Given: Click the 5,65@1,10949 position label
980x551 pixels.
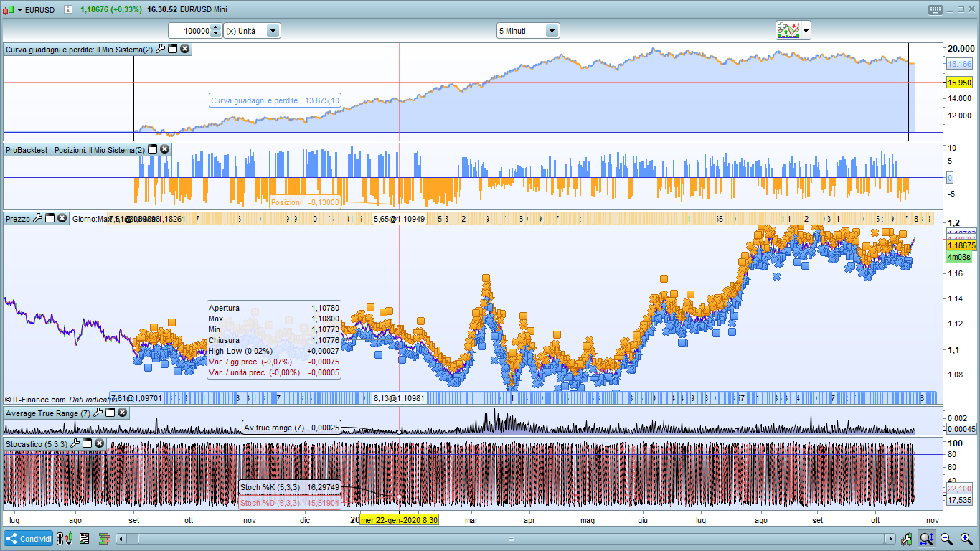Looking at the screenshot, I should click(400, 218).
